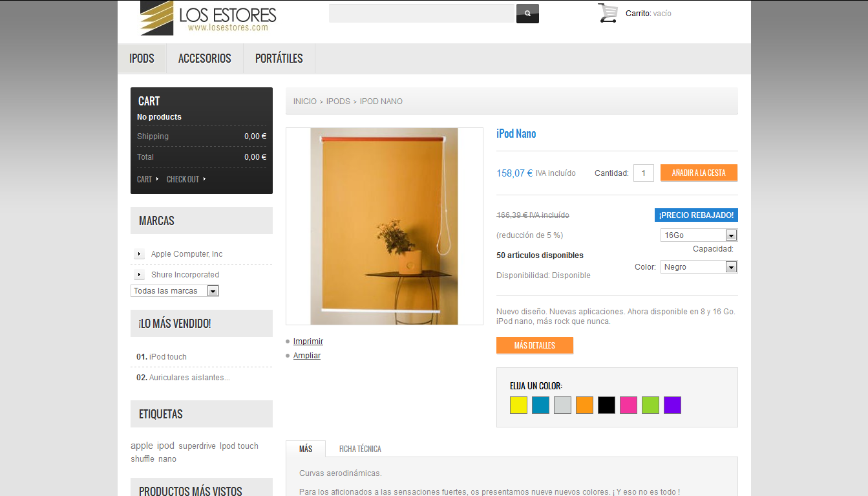The width and height of the screenshot is (868, 496).
Task: Open the 16Go capacity dropdown
Action: (x=699, y=235)
